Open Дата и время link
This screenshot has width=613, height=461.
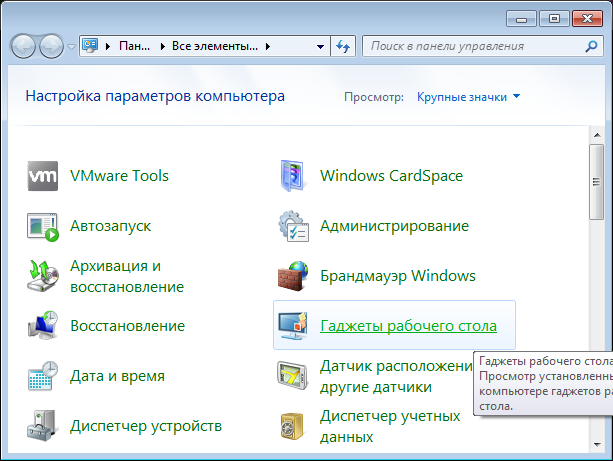click(x=117, y=376)
